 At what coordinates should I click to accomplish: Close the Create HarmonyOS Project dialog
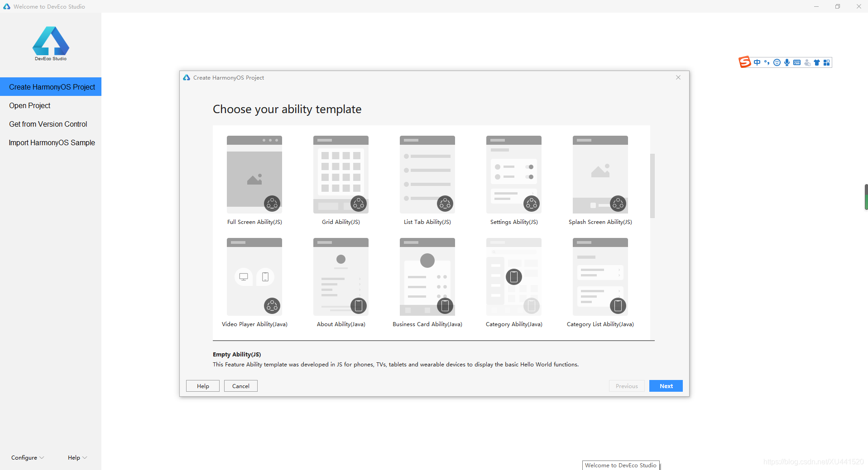click(x=678, y=77)
